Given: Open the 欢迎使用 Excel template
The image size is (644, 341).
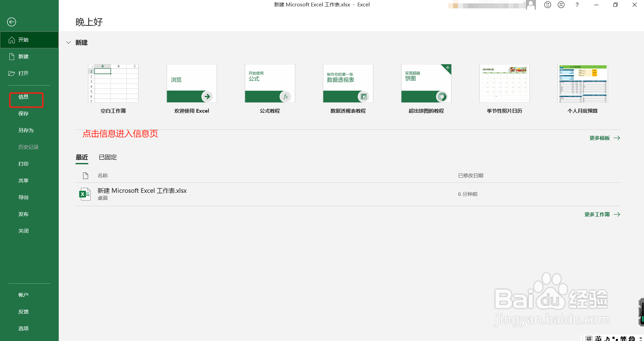Looking at the screenshot, I should [192, 83].
